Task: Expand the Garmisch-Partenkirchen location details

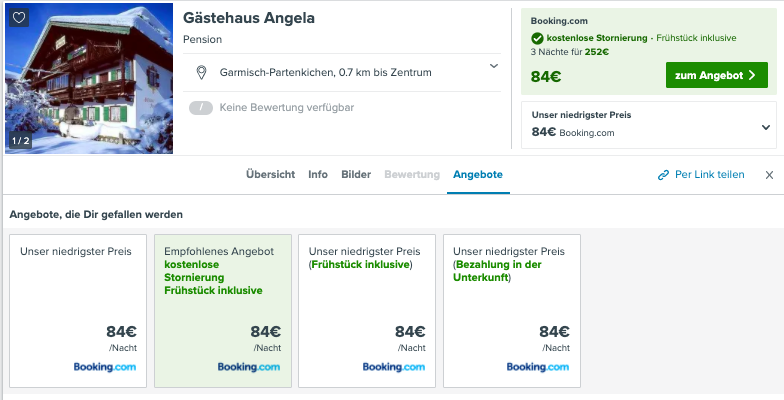Action: point(494,66)
